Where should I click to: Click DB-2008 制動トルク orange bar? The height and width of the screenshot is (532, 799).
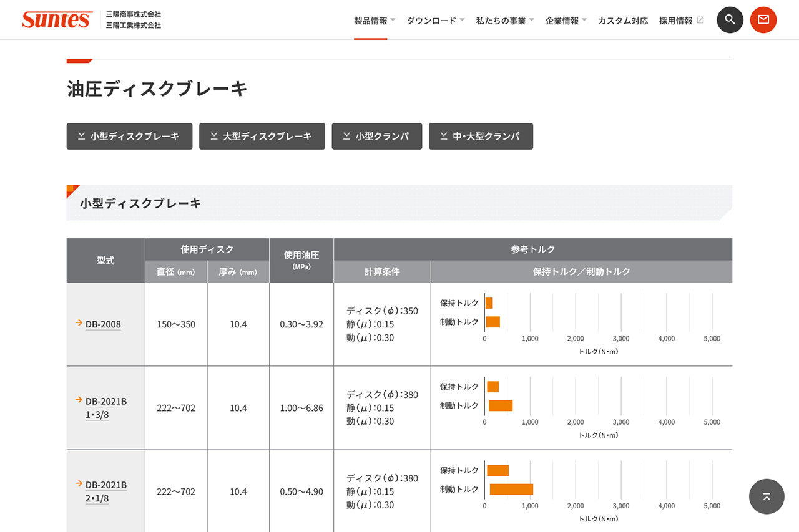tap(493, 322)
